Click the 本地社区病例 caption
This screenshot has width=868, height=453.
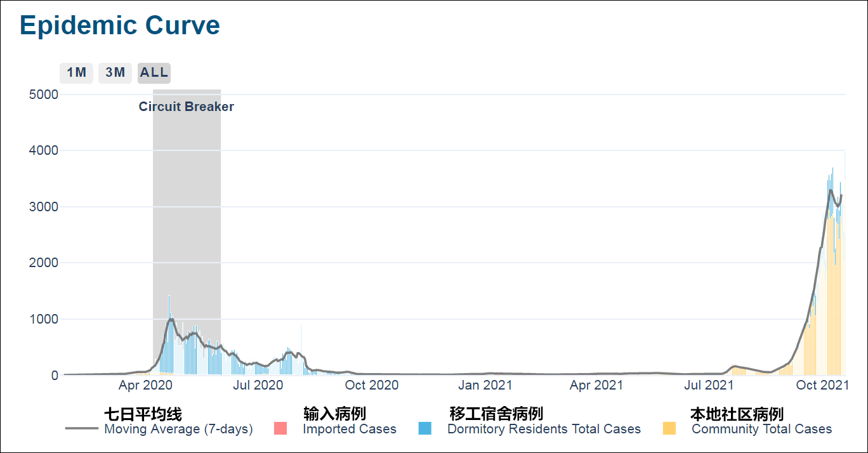tap(737, 414)
